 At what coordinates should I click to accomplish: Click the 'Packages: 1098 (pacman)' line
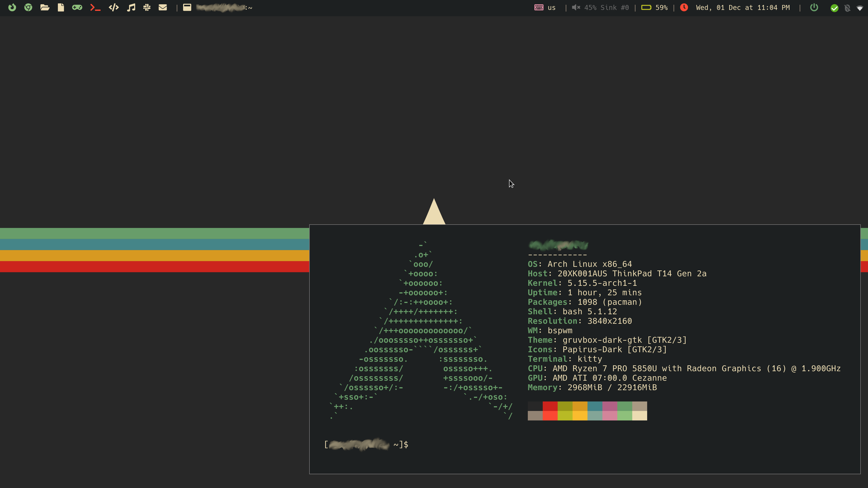[x=585, y=302]
